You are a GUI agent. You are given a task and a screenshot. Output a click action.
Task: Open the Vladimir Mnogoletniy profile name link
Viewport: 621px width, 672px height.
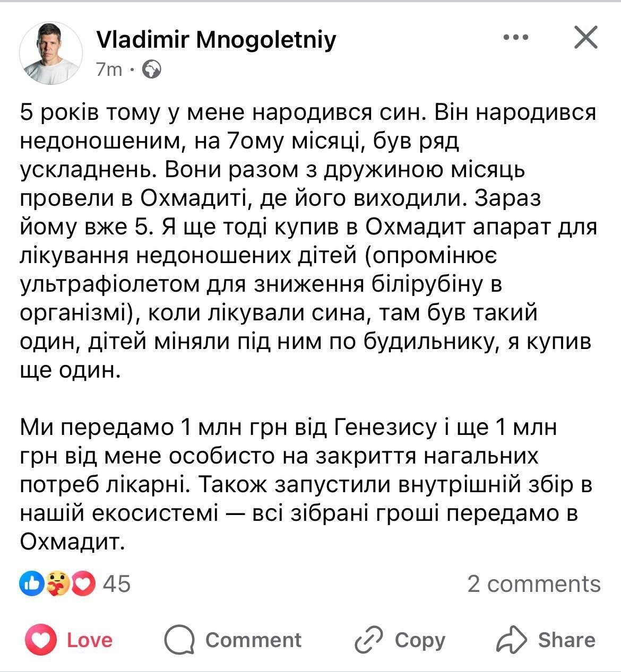coord(216,39)
